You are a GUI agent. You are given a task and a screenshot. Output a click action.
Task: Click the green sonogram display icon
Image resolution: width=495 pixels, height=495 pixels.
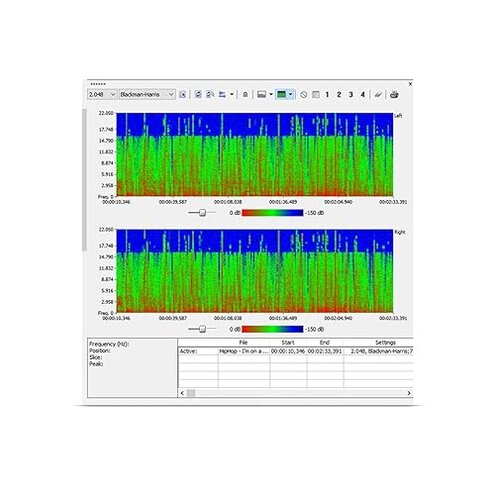click(282, 95)
